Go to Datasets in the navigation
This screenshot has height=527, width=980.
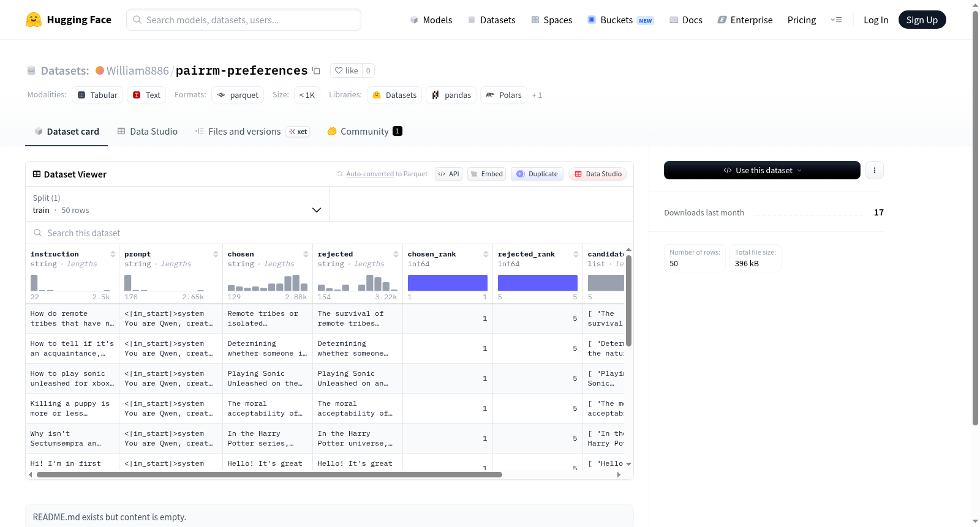tap(492, 20)
